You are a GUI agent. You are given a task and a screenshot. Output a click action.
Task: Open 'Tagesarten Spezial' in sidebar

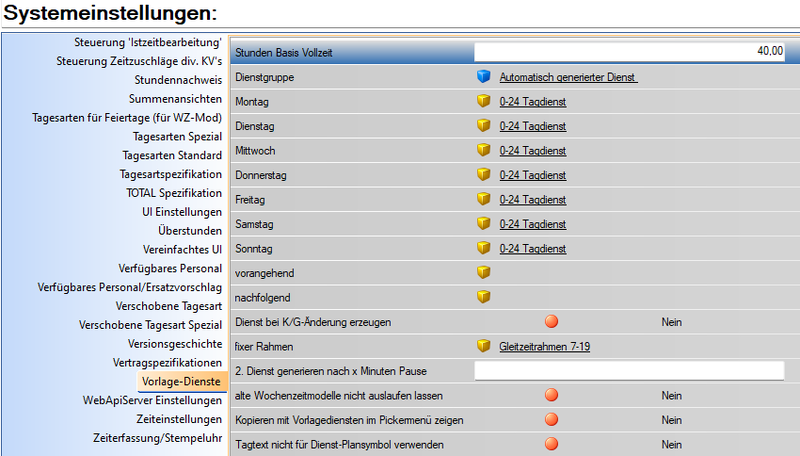click(x=177, y=137)
